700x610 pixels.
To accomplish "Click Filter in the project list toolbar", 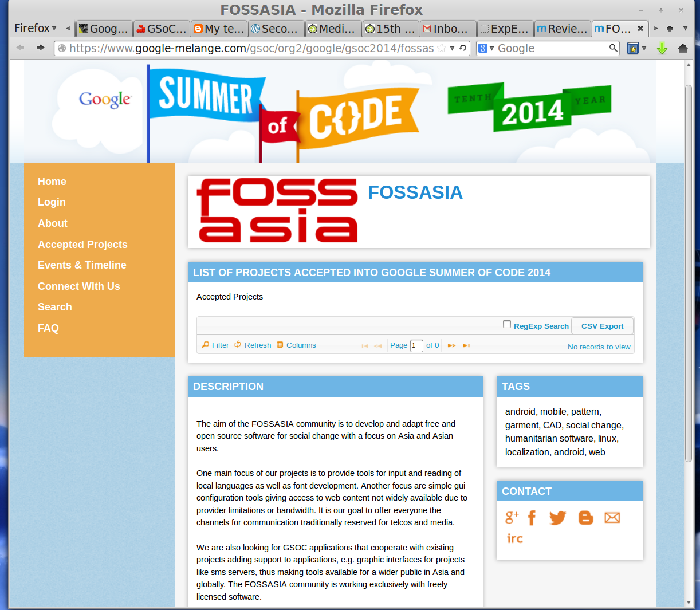I will [x=215, y=345].
